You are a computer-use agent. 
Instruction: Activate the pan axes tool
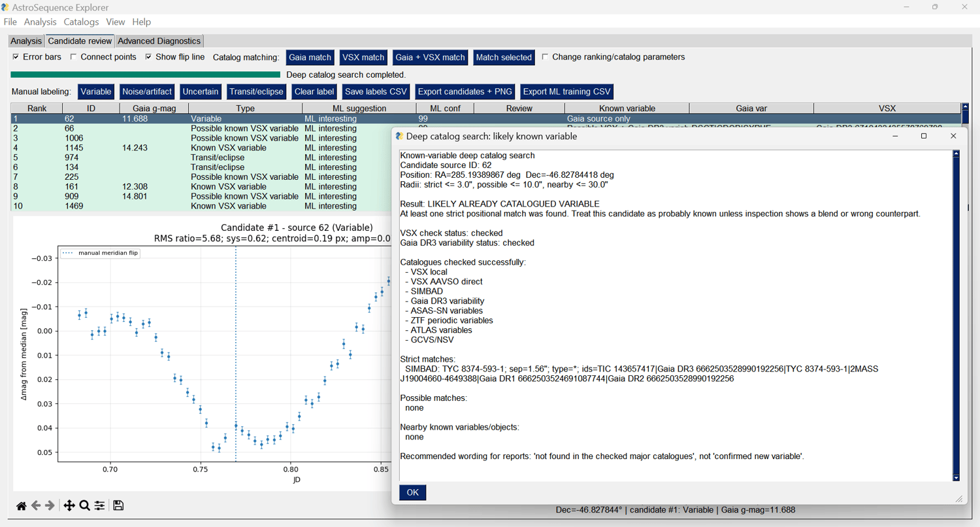tap(69, 505)
